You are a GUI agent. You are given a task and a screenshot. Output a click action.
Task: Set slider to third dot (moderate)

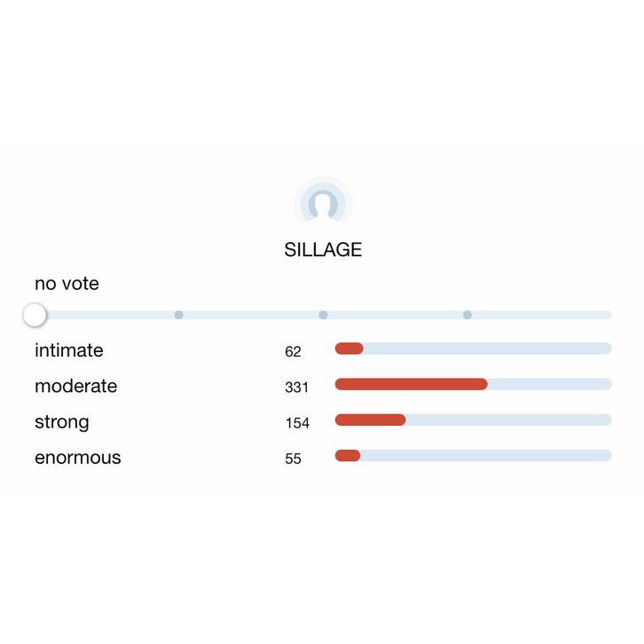pyautogui.click(x=323, y=315)
